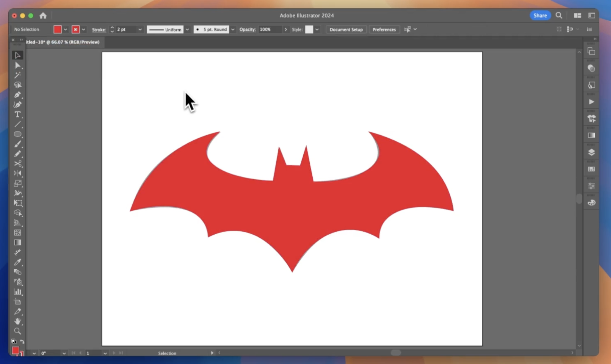This screenshot has width=611, height=364.
Task: Open the Asset Export panel
Action: point(591,85)
